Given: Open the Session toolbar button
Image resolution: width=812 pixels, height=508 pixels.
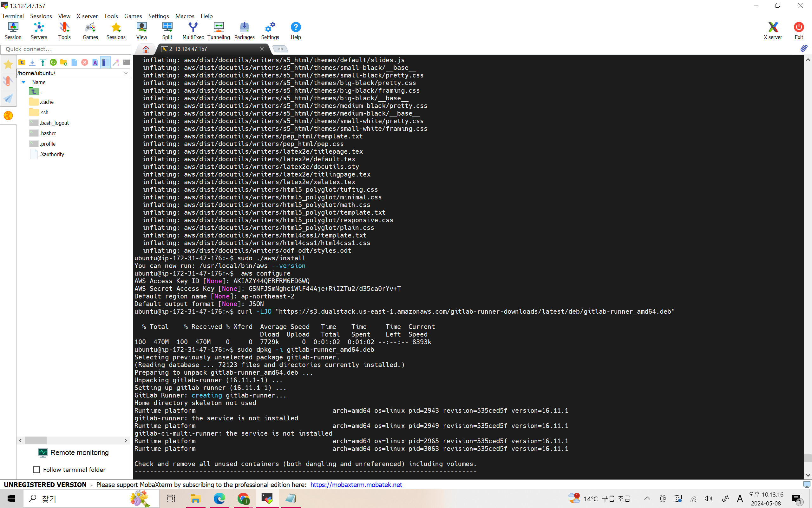Looking at the screenshot, I should click(x=13, y=31).
